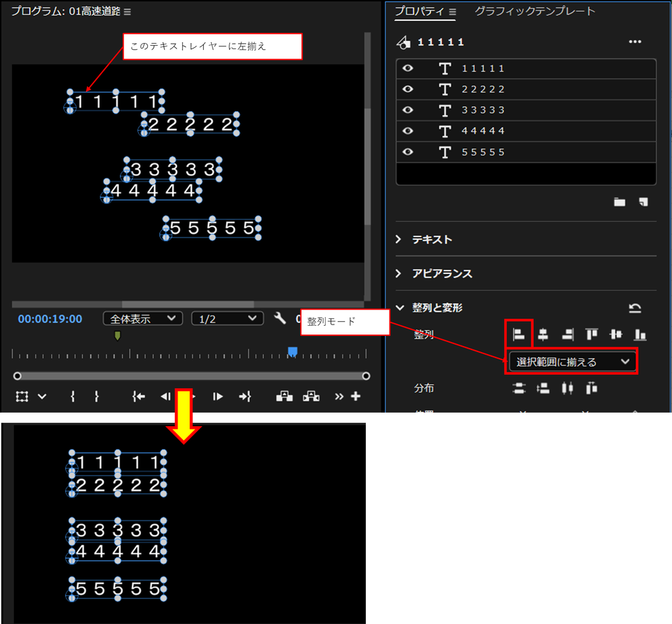Open the プロパティ panel hamburger menu
This screenshot has width=672, height=624.
(452, 11)
